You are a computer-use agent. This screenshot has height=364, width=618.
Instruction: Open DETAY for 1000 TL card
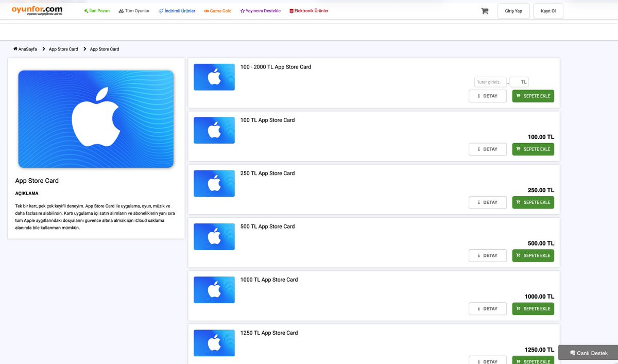488,309
